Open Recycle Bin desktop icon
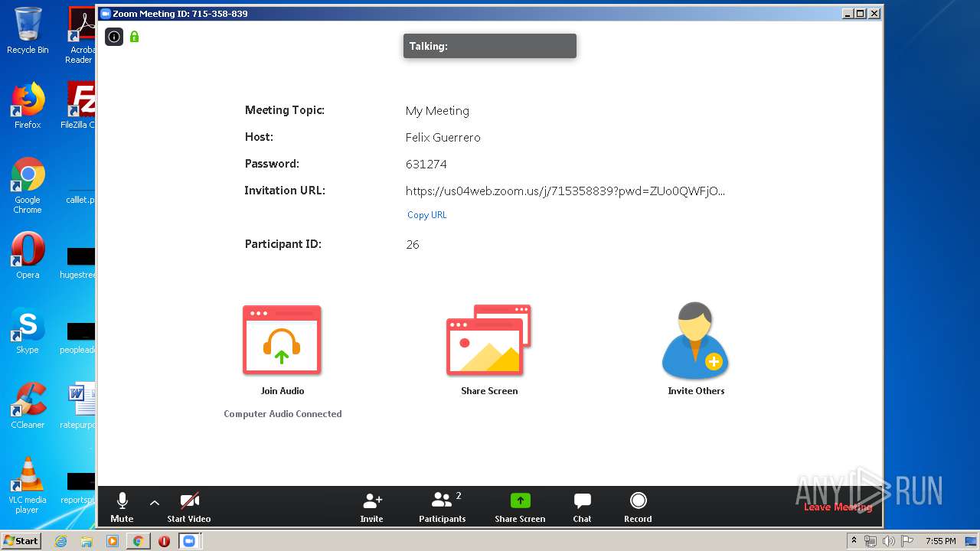The height and width of the screenshot is (551, 980). pos(28,31)
